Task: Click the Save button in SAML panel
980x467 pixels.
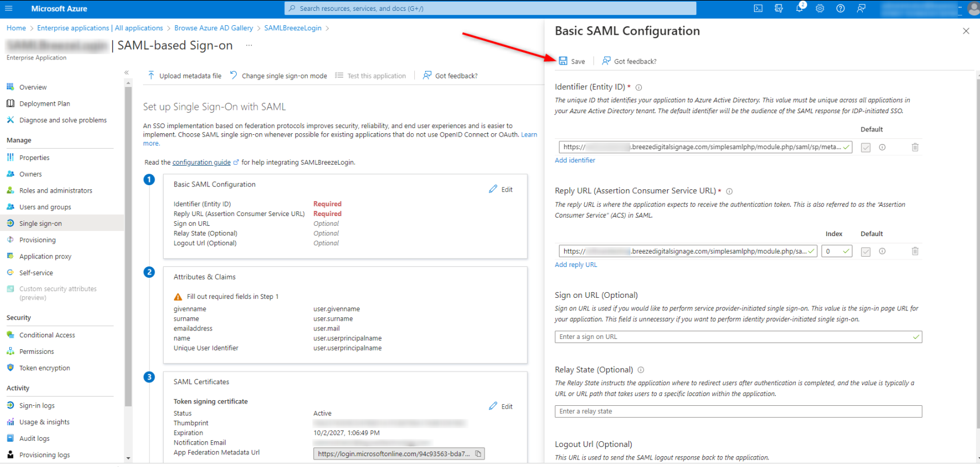Action: tap(572, 61)
